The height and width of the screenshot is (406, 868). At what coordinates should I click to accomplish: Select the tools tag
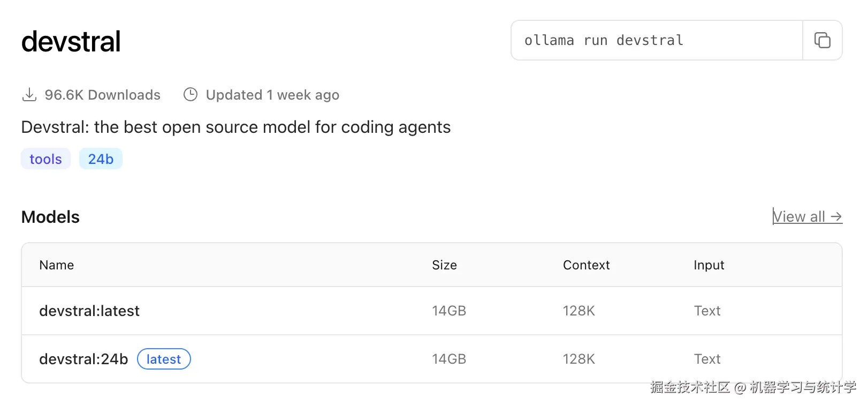(45, 159)
